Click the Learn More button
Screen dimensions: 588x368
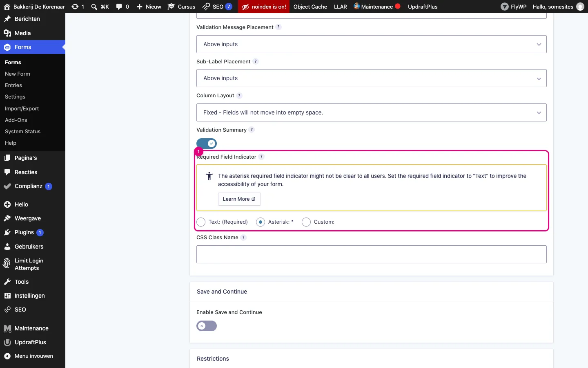[x=239, y=199]
